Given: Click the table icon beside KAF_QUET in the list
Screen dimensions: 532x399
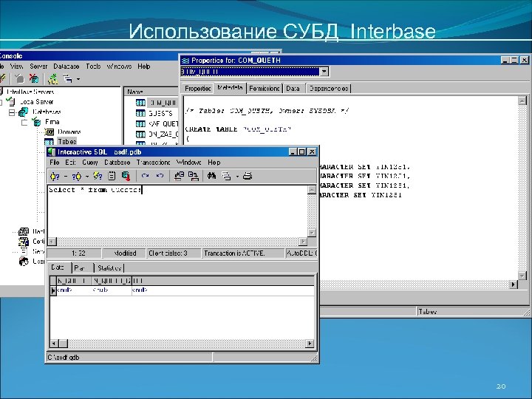Looking at the screenshot, I should tap(140, 123).
